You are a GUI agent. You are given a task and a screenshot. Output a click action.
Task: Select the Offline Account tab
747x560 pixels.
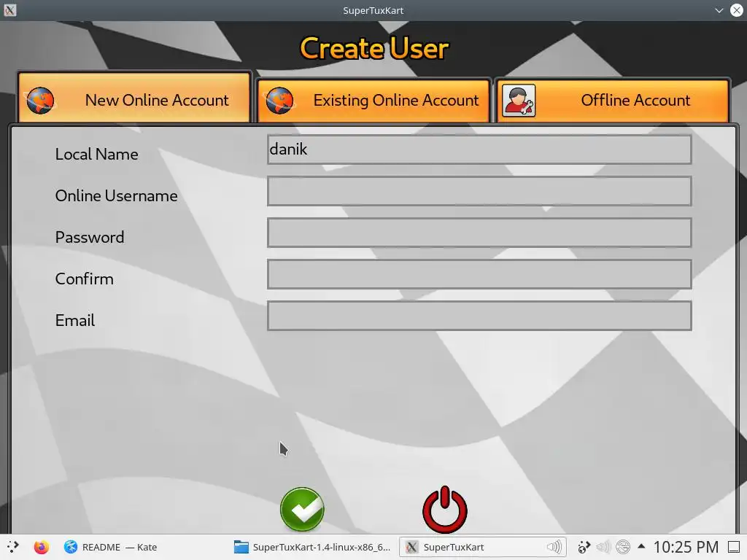[613, 100]
